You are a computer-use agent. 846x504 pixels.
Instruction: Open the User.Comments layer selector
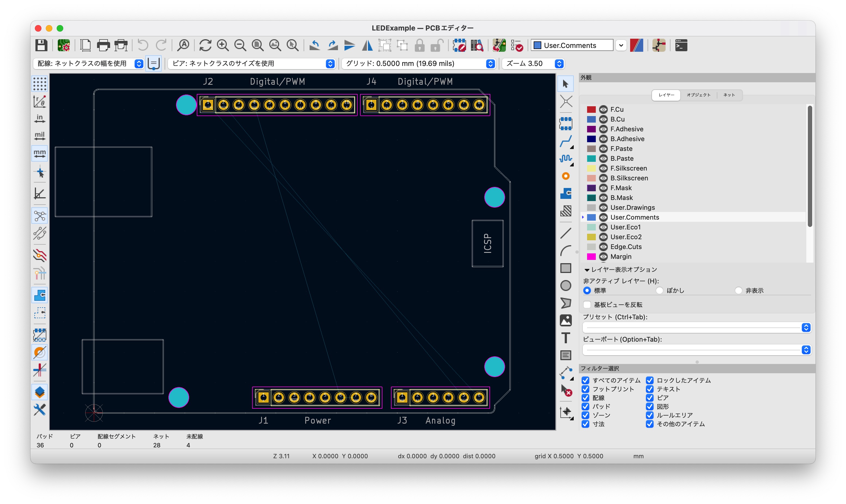click(579, 45)
